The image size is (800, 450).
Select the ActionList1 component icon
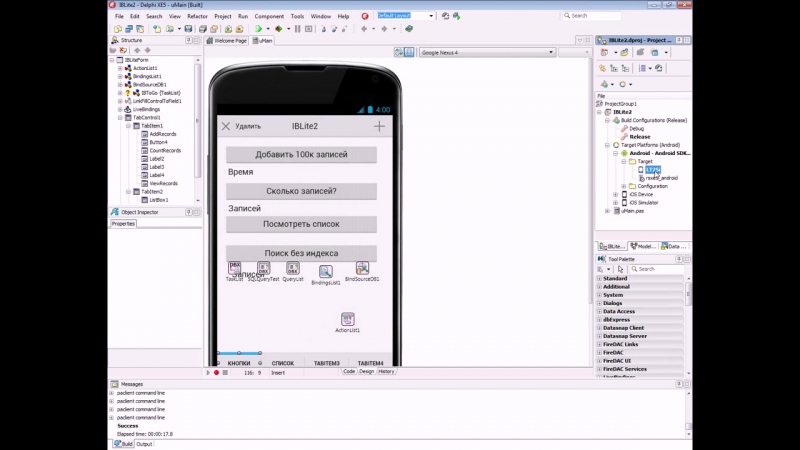tap(347, 319)
